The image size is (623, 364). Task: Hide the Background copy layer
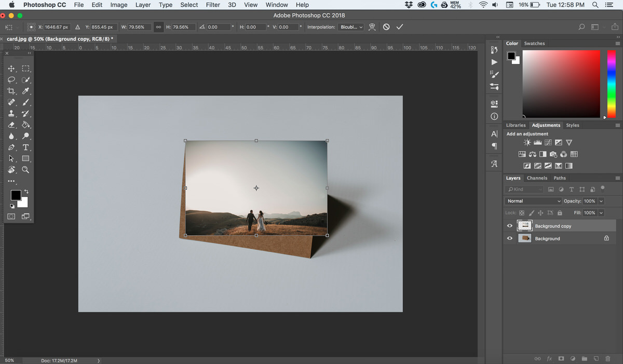[509, 226]
